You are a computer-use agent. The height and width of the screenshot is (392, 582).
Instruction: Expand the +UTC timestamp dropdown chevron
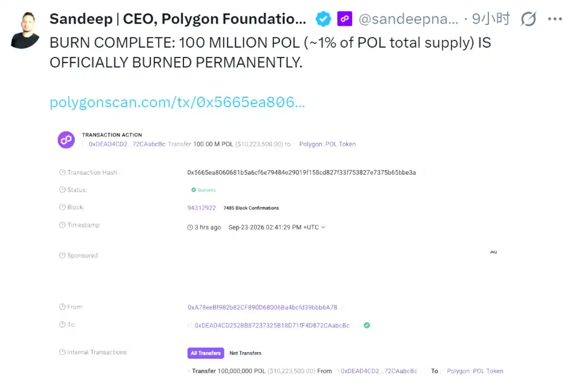point(323,227)
